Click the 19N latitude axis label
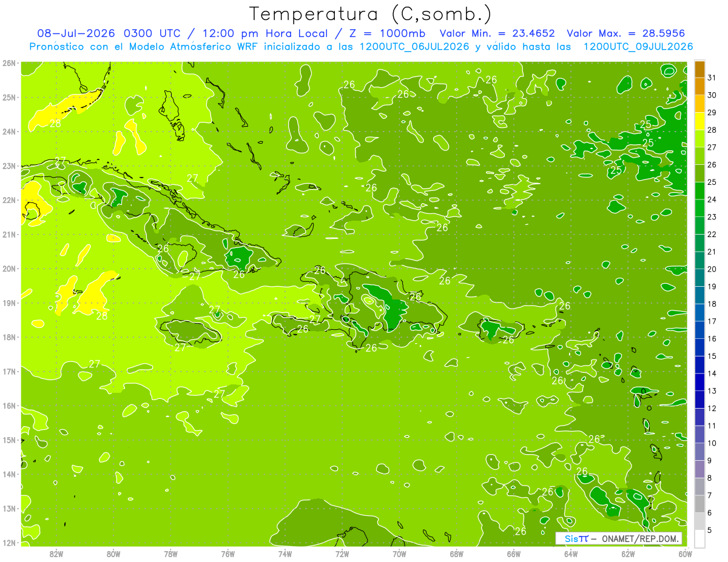728x562 pixels. click(x=9, y=303)
